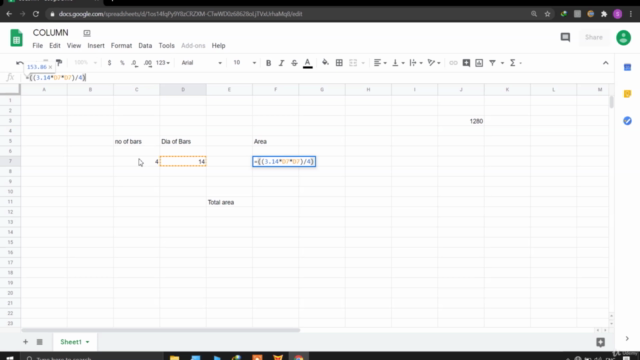Open the File menu
Viewport: 640px width, 360px height.
tap(38, 46)
